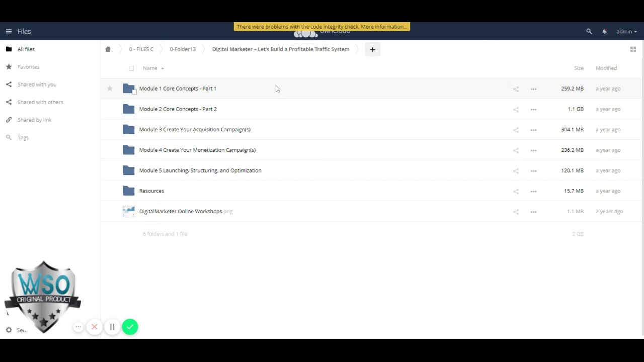Open more actions for DigitalMarketer png
Image resolution: width=644 pixels, height=362 pixels.
pyautogui.click(x=533, y=212)
